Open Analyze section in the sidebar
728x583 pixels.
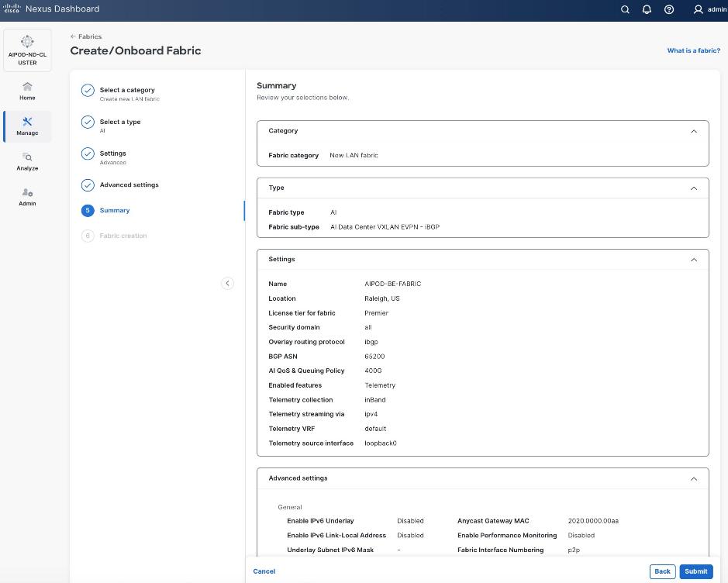pos(27,161)
